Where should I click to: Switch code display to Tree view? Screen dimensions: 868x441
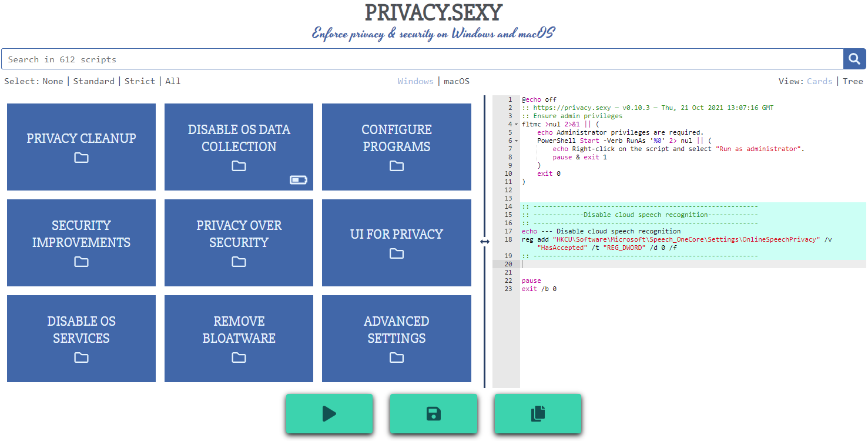pyautogui.click(x=853, y=81)
